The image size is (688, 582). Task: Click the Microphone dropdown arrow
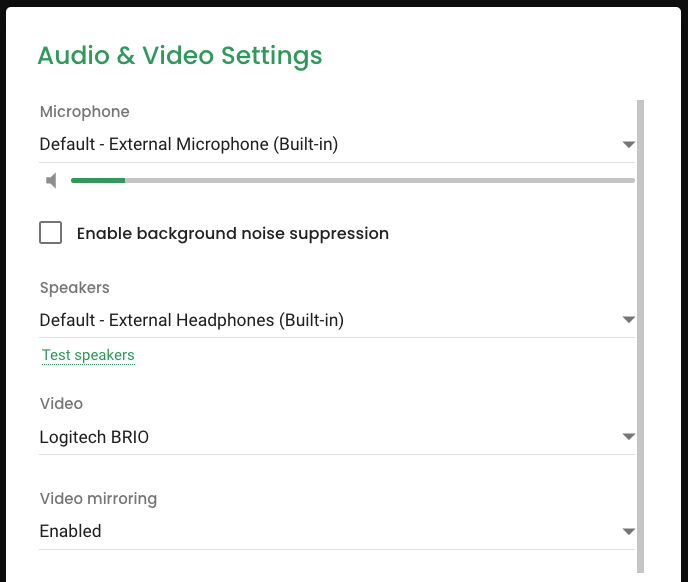pos(628,144)
